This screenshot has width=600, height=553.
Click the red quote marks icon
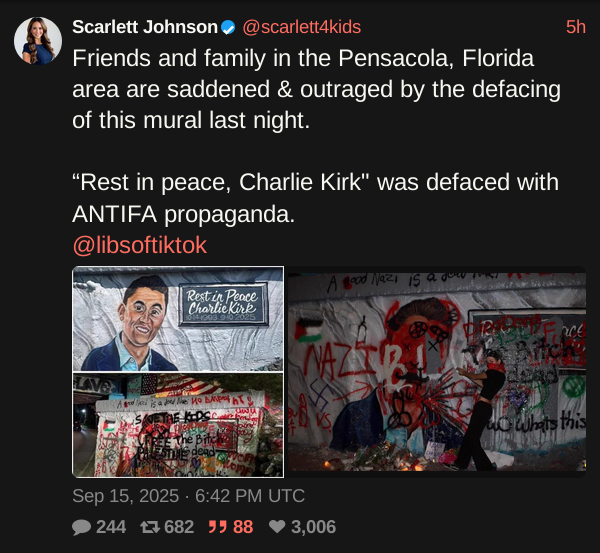[x=218, y=527]
